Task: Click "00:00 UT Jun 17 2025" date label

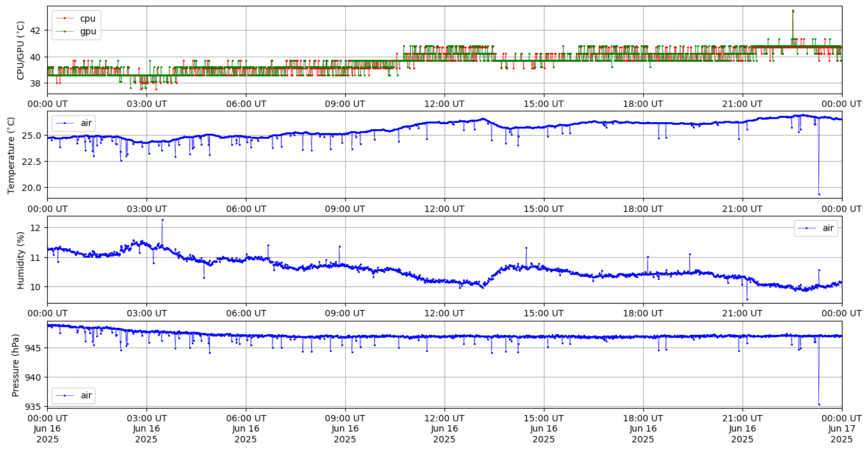Action: tap(842, 429)
